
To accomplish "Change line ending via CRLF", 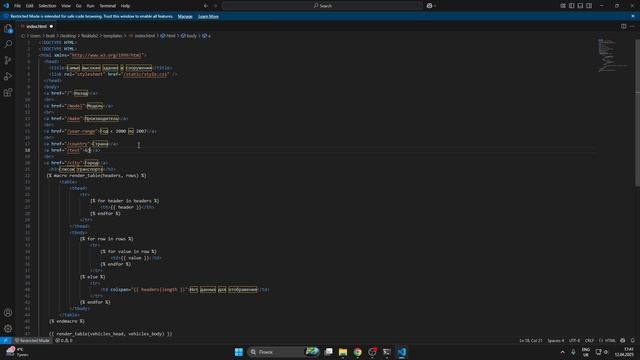I will coord(589,340).
